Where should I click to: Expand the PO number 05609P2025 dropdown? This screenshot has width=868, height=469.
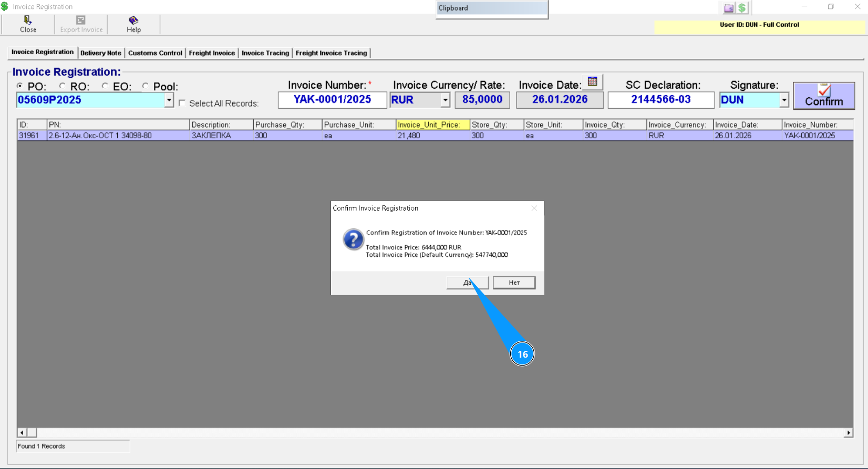click(x=169, y=100)
